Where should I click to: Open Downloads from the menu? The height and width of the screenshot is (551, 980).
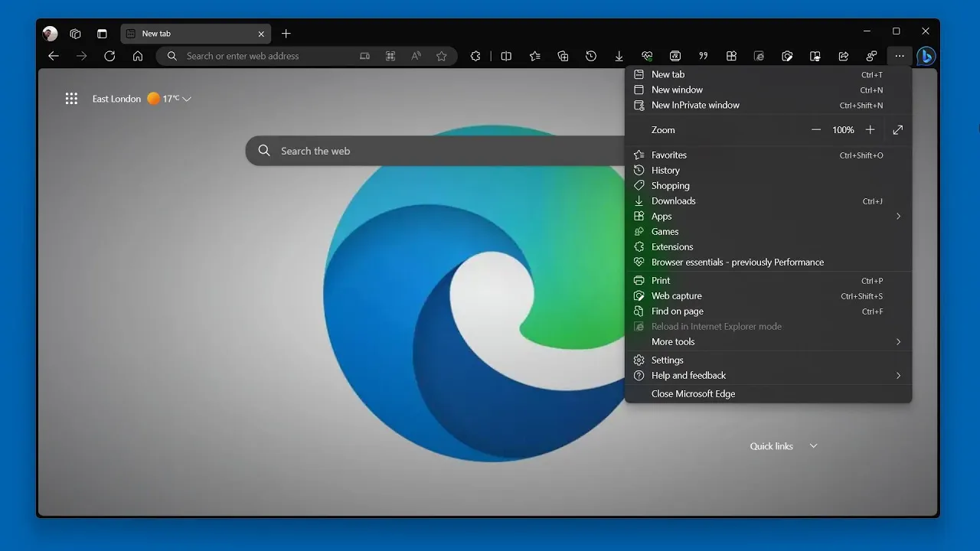pos(768,201)
